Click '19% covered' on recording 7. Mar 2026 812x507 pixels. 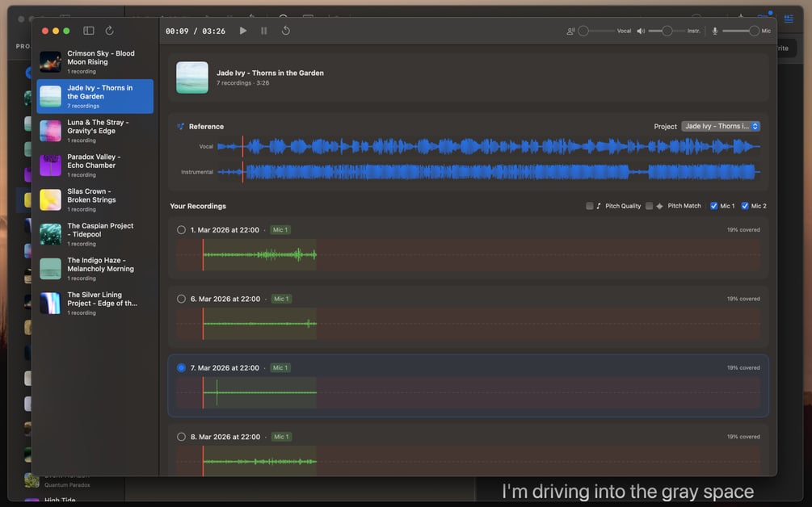[743, 368]
